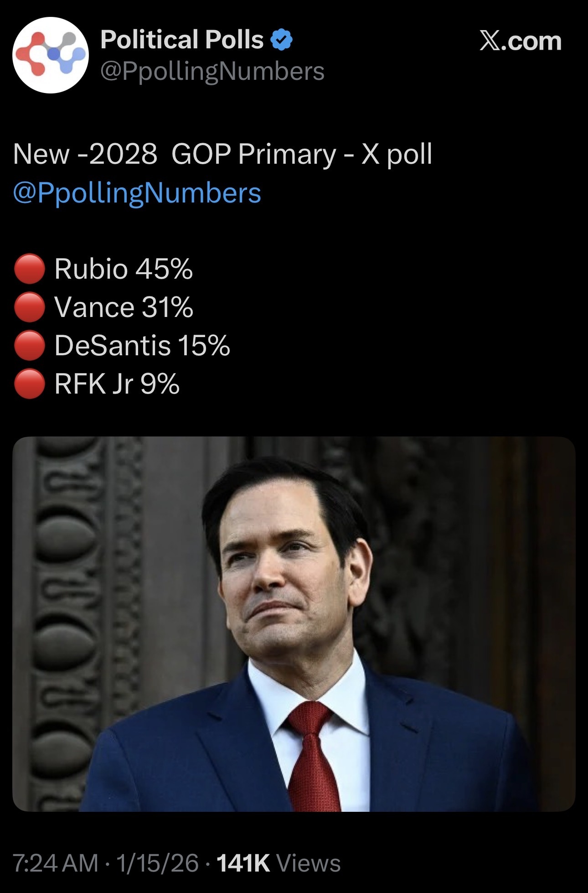Click the 7:24 AM timestamp
Viewport: 588px width, 893px height.
coord(55,863)
